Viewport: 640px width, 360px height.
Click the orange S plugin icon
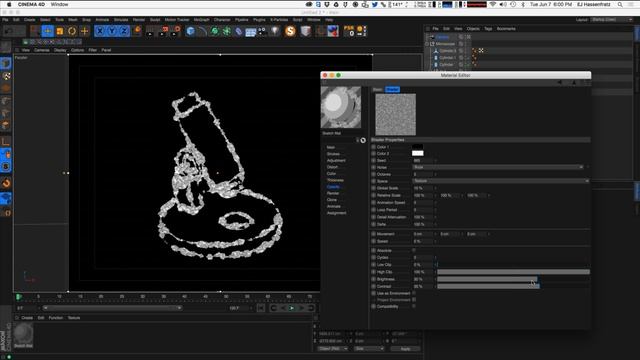(290, 31)
